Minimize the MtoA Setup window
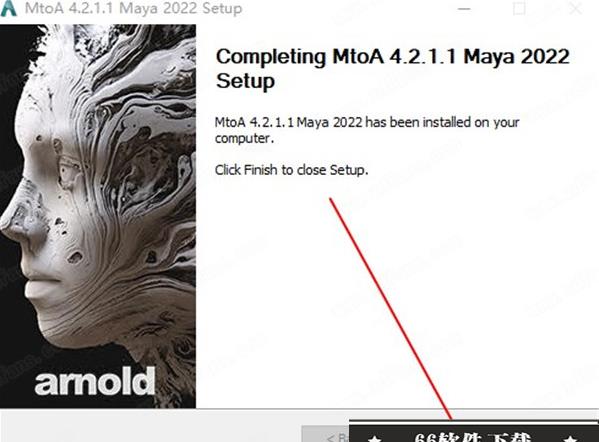Viewport: 599px width, 442px height. (x=464, y=9)
